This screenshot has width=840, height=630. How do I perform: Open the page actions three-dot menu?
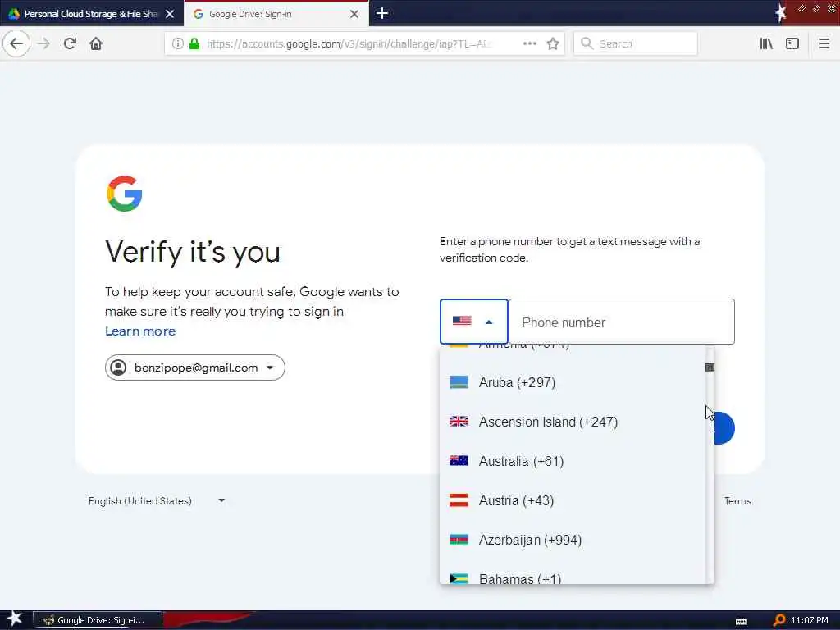coord(529,43)
